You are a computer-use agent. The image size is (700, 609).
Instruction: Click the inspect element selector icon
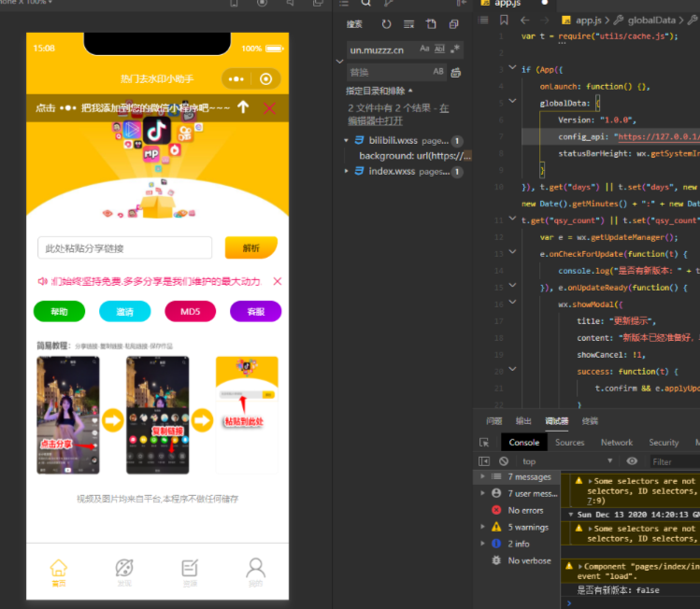(484, 442)
